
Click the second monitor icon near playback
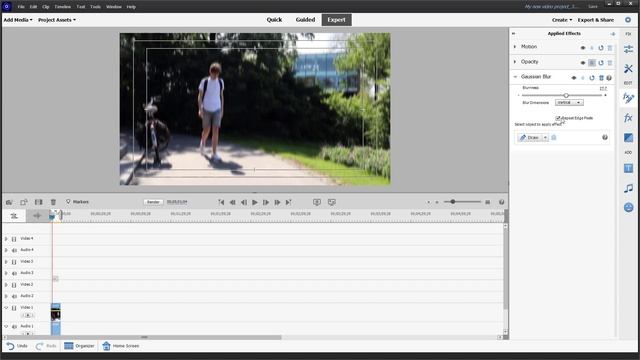tap(331, 202)
